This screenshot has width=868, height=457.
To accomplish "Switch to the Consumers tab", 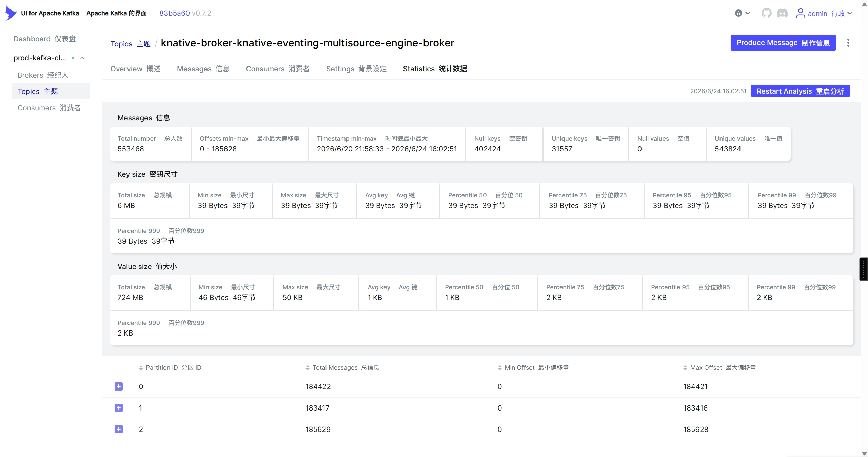I will (x=278, y=69).
